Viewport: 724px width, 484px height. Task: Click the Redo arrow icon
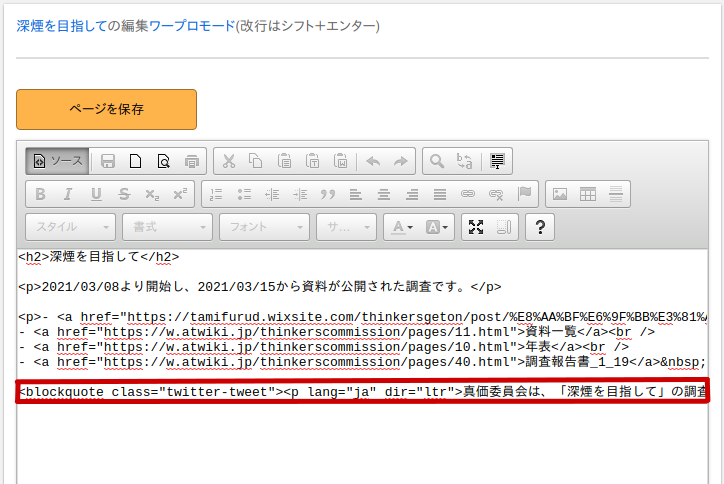coord(400,161)
